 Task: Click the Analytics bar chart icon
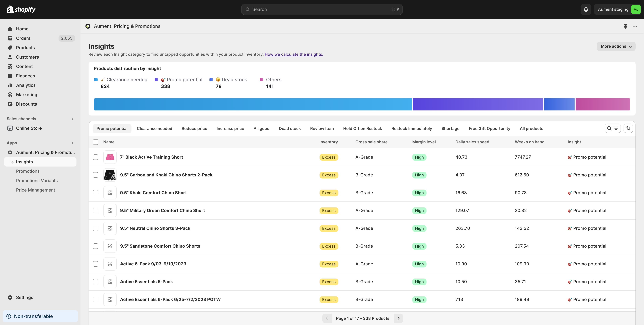click(x=10, y=85)
